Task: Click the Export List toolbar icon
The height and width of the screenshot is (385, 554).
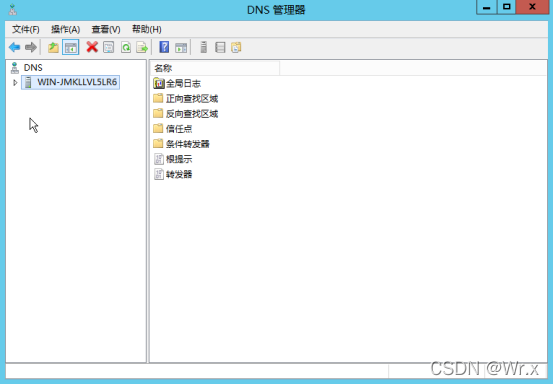Action: [142, 47]
